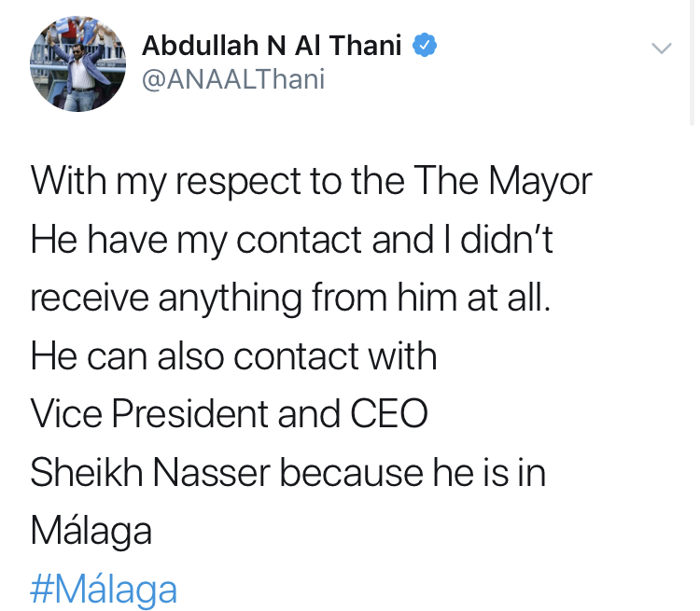Screen dimensions: 700x611
Task: Open the @ANAALThani handle link
Action: coord(232,79)
